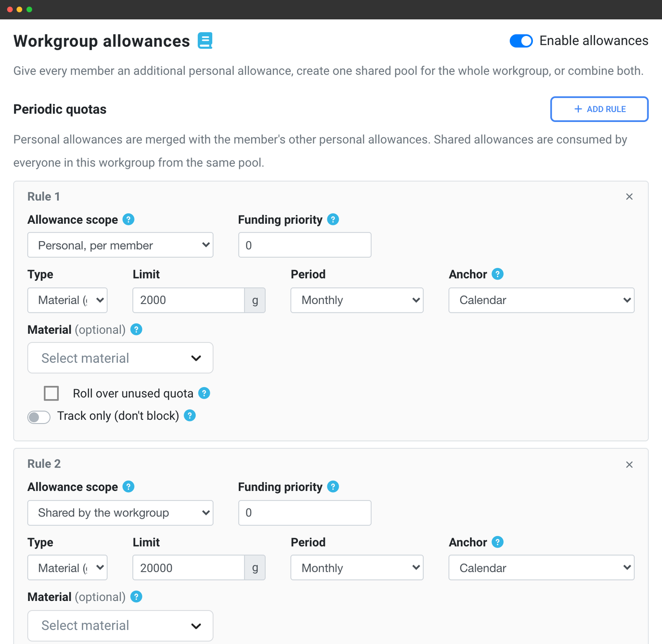Click help icon next to Rule 2 Funding priority
The width and height of the screenshot is (662, 644).
pos(333,487)
